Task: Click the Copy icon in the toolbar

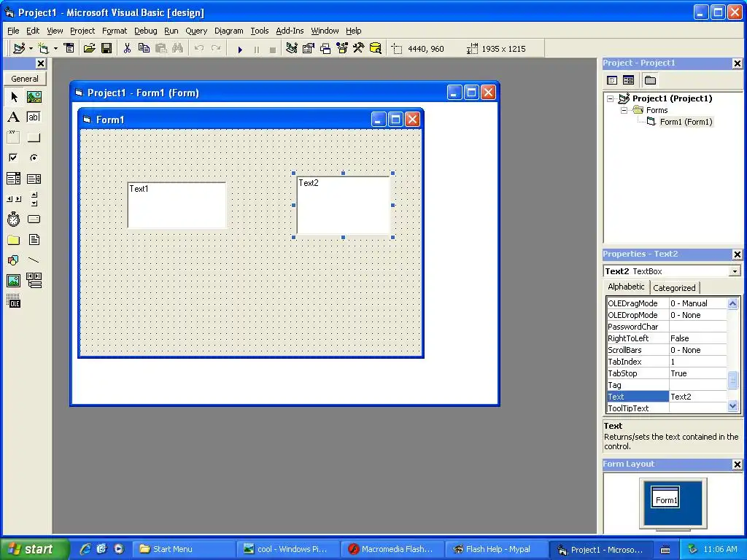Action: [144, 48]
